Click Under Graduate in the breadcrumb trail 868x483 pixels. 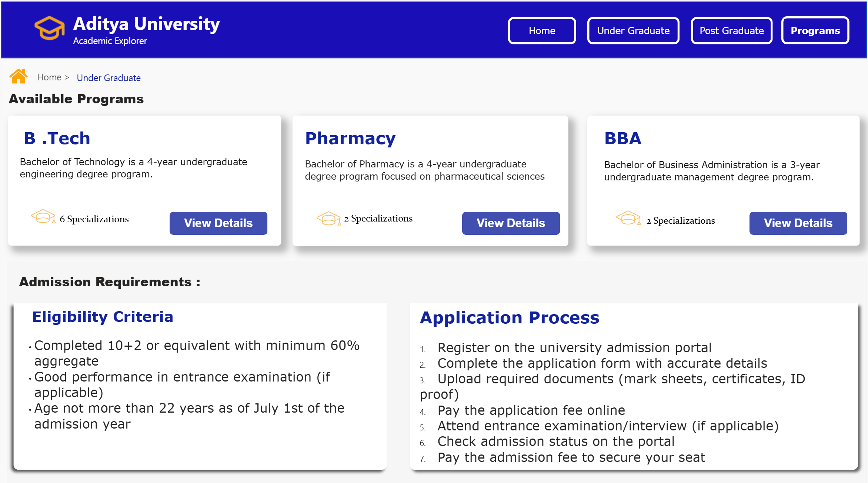pos(108,78)
